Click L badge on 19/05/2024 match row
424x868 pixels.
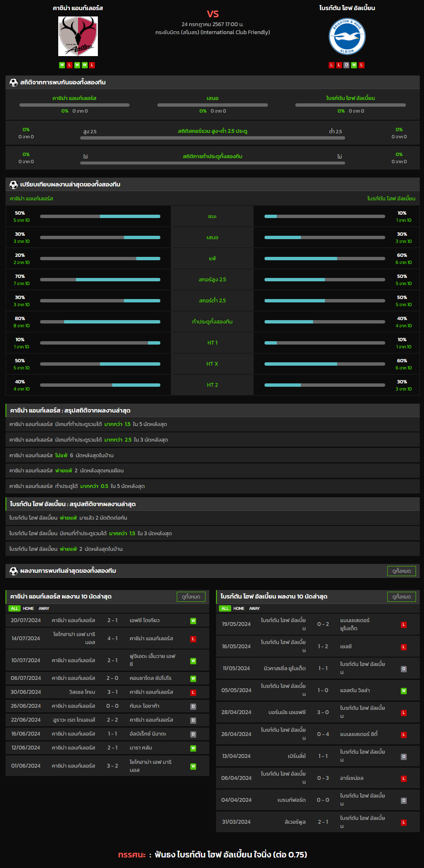coord(404,625)
